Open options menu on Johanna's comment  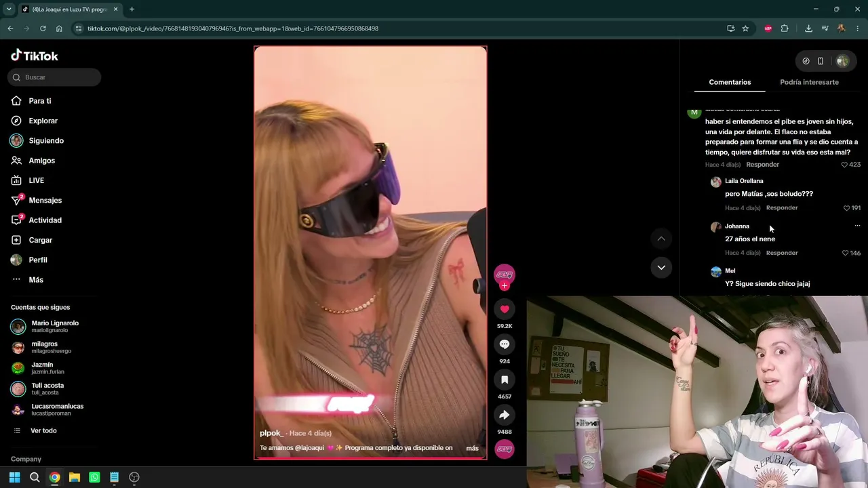click(857, 226)
